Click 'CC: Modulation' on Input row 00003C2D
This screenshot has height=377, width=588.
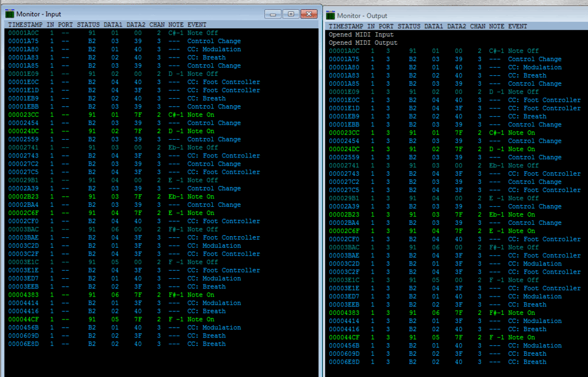point(214,246)
